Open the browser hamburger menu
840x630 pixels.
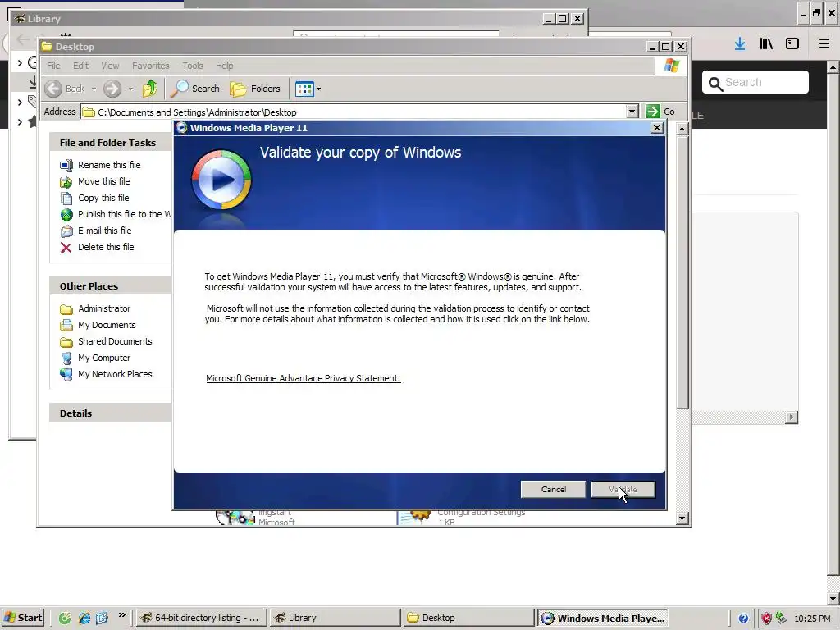[x=824, y=44]
